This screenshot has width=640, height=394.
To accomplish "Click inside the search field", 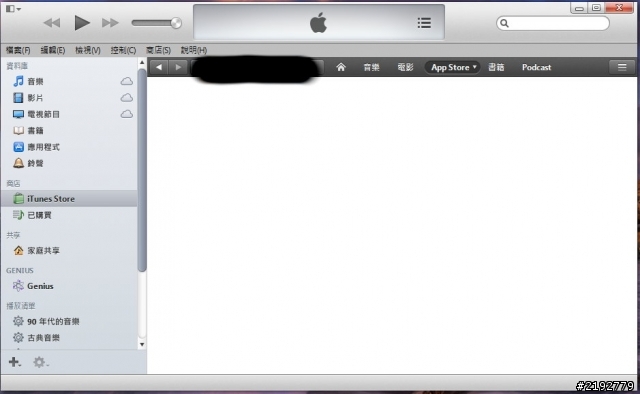I will [553, 23].
